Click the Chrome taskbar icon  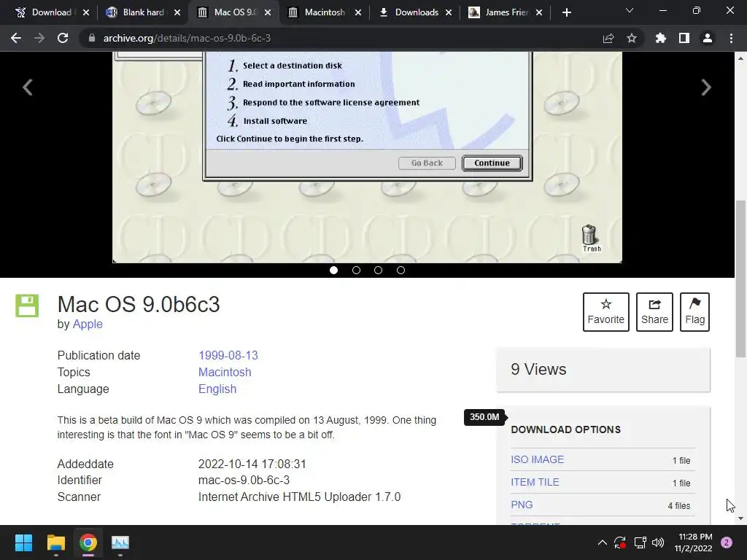pyautogui.click(x=88, y=542)
